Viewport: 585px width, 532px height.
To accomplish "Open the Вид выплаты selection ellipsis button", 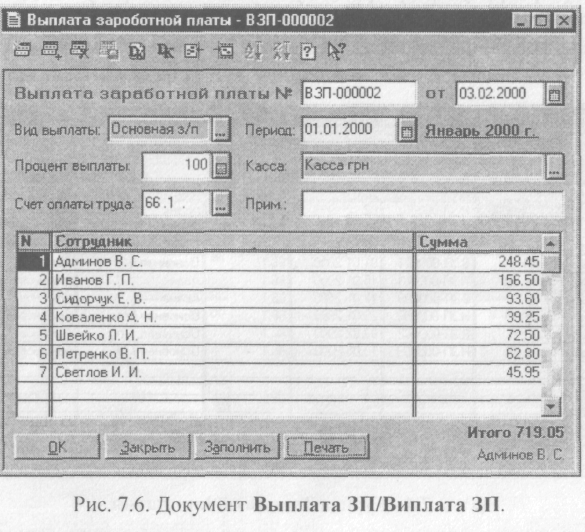I will click(x=221, y=130).
